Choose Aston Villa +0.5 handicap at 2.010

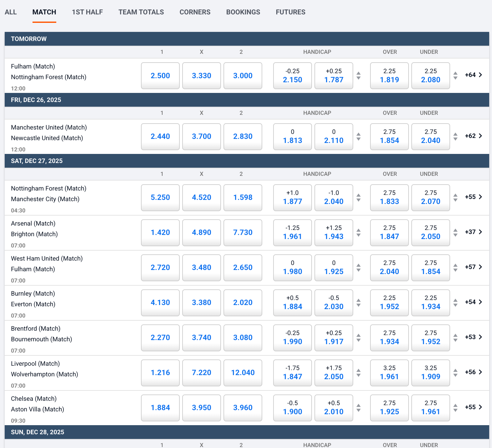pyautogui.click(x=334, y=408)
